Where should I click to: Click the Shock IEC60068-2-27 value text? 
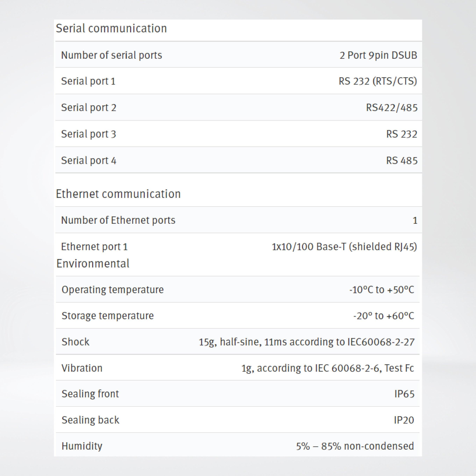coord(306,342)
